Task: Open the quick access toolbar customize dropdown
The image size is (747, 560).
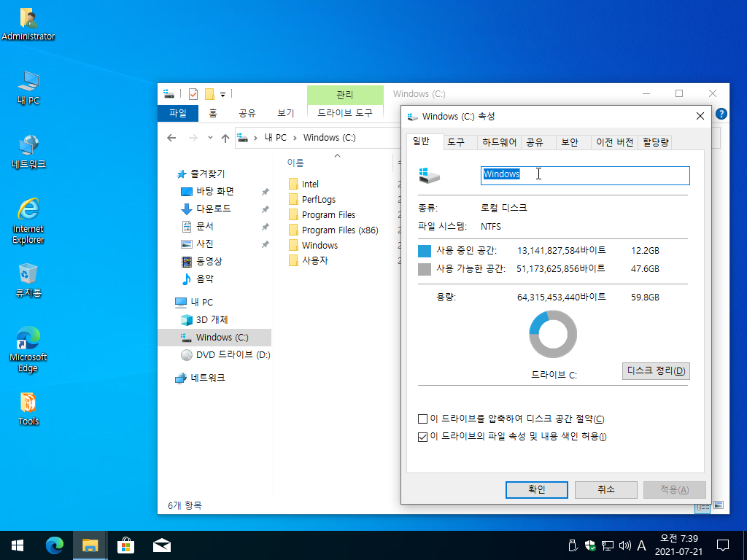Action: (222, 94)
